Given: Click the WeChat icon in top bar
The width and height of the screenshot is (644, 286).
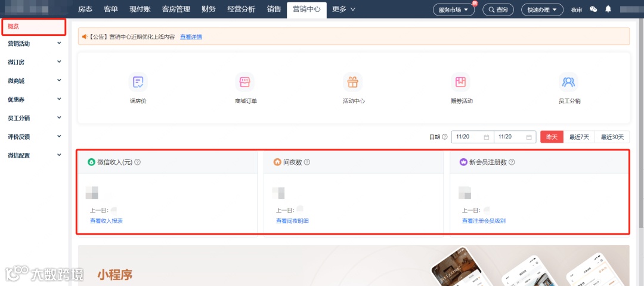Looking at the screenshot, I should tap(593, 10).
